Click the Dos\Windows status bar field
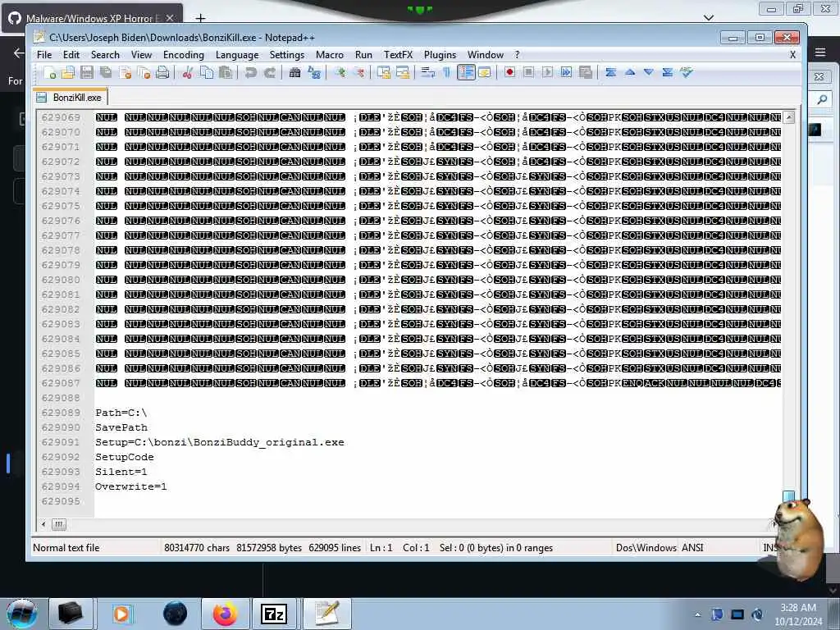 click(646, 547)
